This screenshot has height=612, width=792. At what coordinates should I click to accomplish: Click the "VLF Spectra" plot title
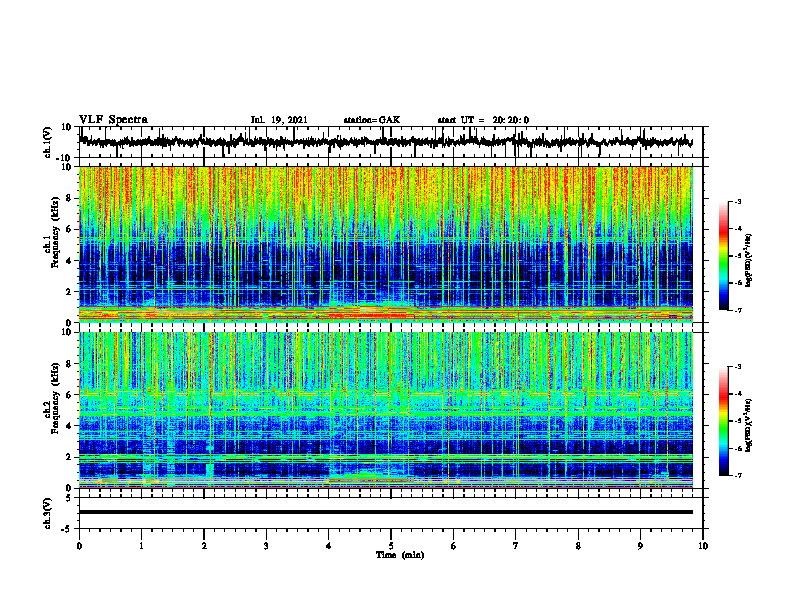113,120
